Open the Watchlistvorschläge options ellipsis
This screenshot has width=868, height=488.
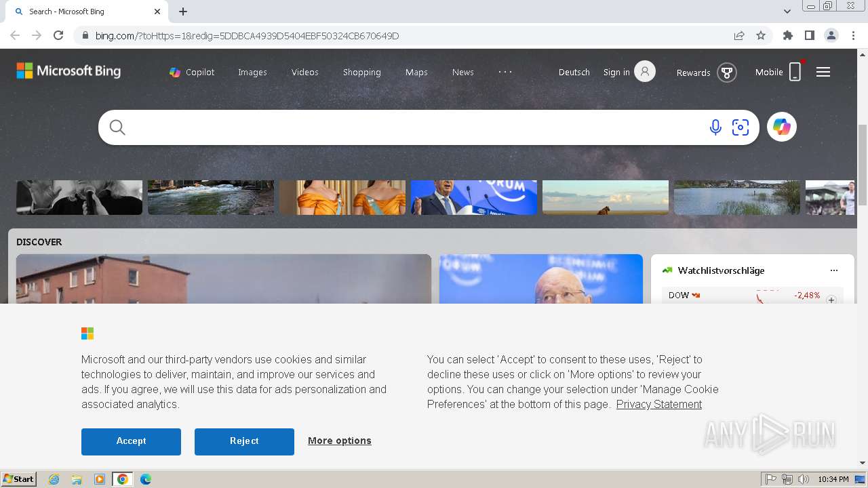pos(834,270)
